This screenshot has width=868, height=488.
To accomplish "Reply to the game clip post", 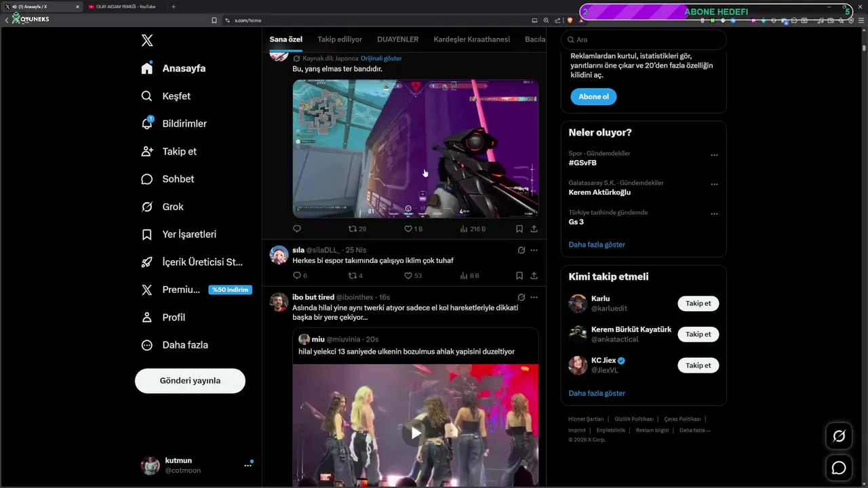I will [x=297, y=229].
